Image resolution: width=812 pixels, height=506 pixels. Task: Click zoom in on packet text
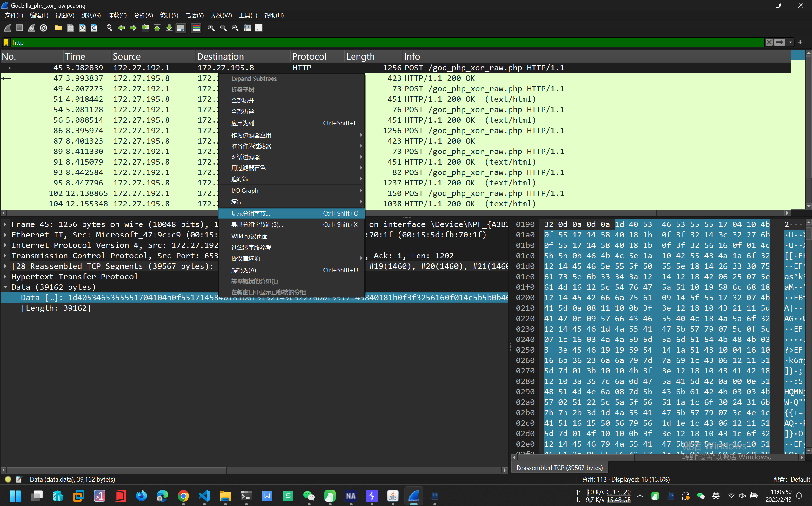click(x=211, y=28)
